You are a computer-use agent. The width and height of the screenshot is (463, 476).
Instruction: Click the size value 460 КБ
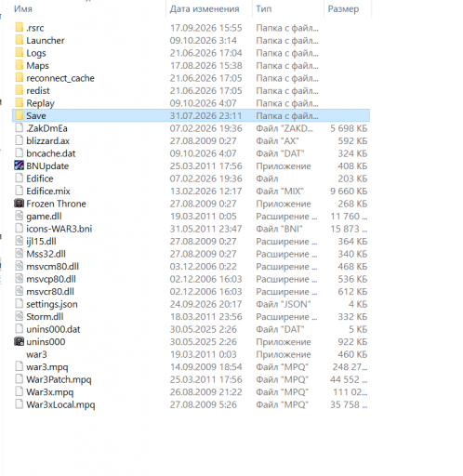352,354
